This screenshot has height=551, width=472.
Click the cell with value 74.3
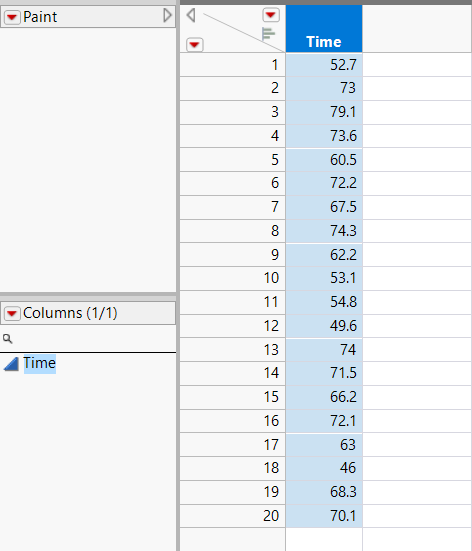(x=324, y=231)
